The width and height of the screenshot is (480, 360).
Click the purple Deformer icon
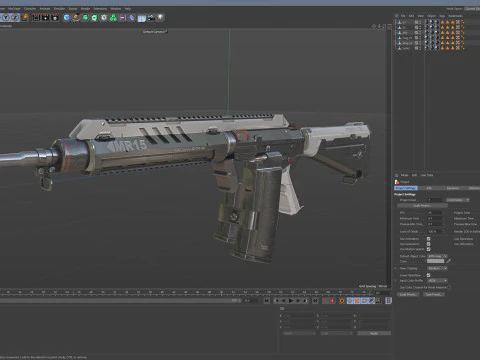[x=132, y=17]
